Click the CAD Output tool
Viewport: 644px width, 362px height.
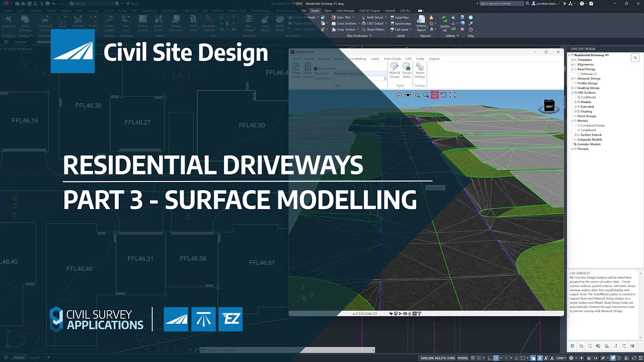click(x=375, y=23)
